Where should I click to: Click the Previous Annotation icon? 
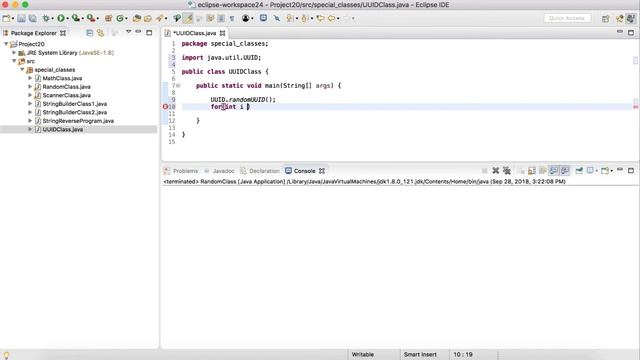(304, 18)
